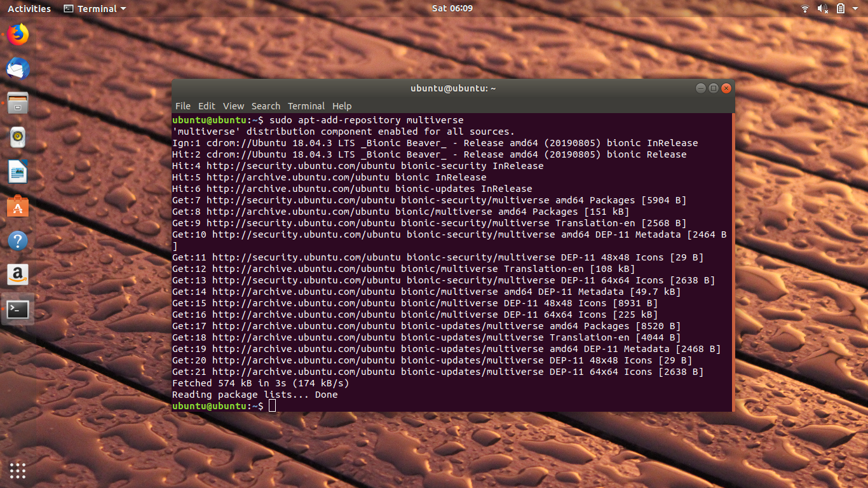The width and height of the screenshot is (868, 488).
Task: Open the clock calendar dropdown
Action: (x=452, y=8)
